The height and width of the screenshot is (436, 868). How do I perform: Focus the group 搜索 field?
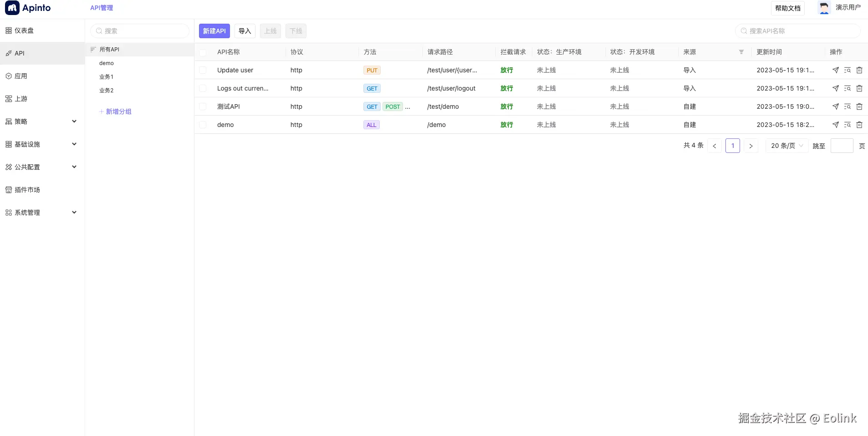[140, 31]
